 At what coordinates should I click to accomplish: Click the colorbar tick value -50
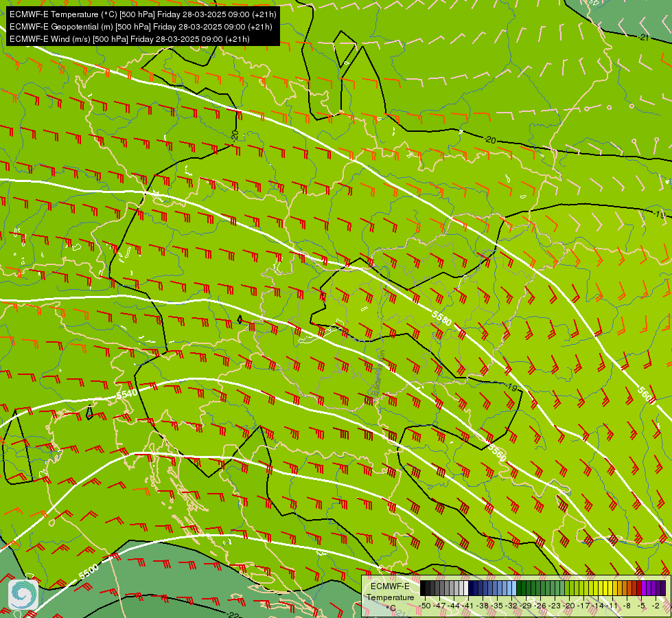[x=425, y=606]
